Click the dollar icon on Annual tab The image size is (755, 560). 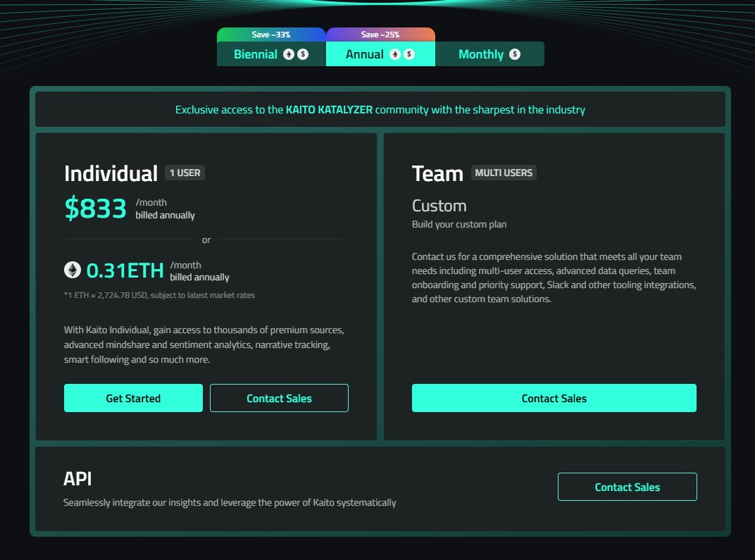point(409,54)
